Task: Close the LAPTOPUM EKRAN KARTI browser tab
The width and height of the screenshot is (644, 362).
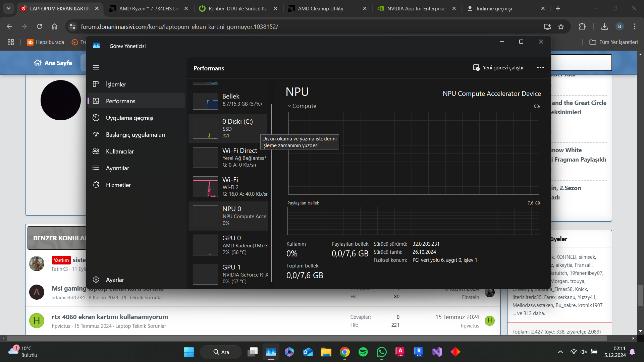Action: (97, 8)
